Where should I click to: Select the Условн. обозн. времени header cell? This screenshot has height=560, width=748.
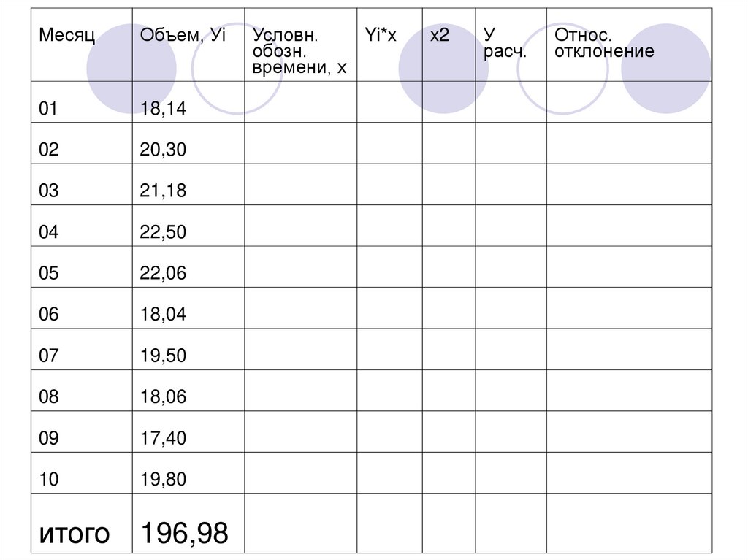coord(299,51)
